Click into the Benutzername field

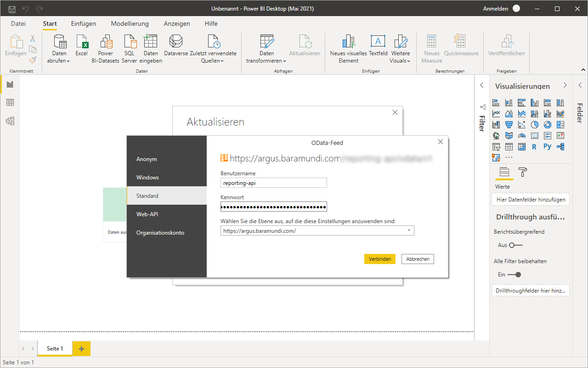coord(273,183)
